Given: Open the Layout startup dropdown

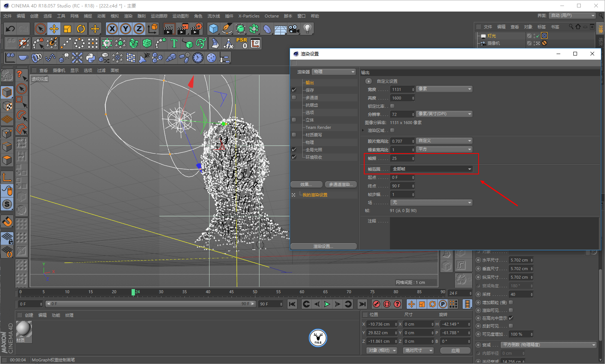Looking at the screenshot, I should point(573,16).
